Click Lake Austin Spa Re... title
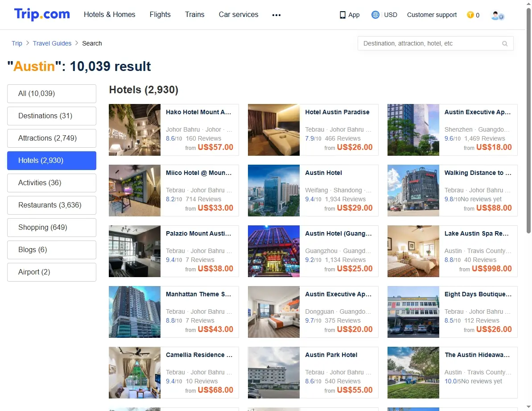The image size is (532, 411). tap(477, 233)
